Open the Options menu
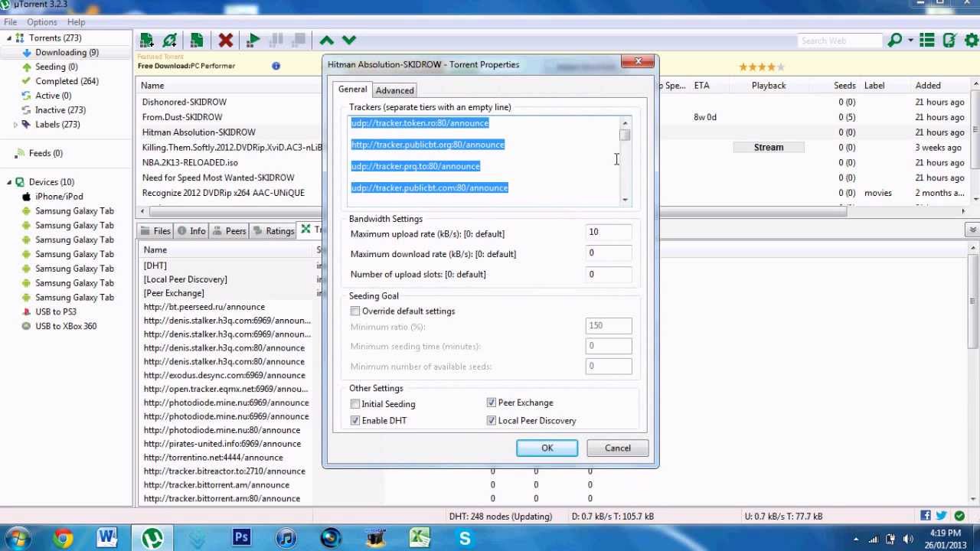 (42, 22)
